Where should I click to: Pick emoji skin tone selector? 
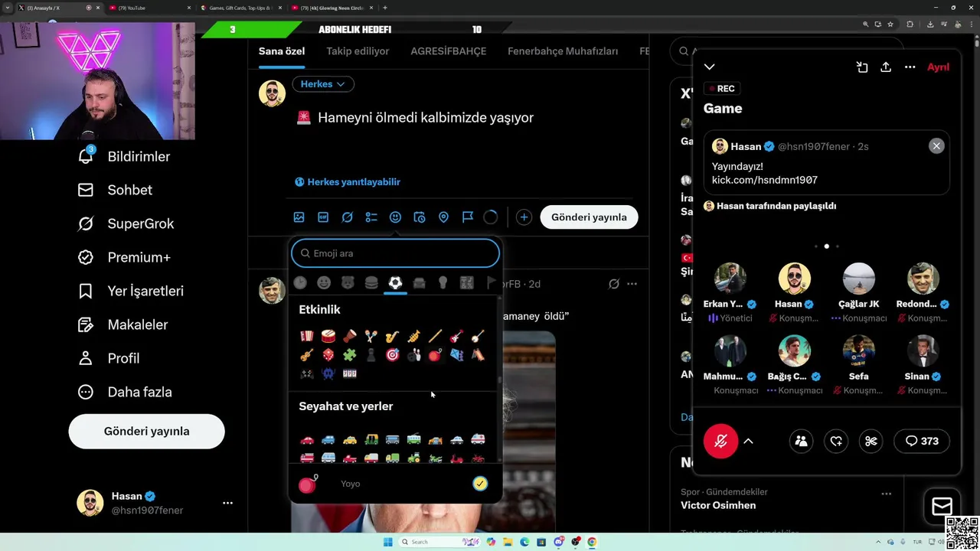click(480, 484)
